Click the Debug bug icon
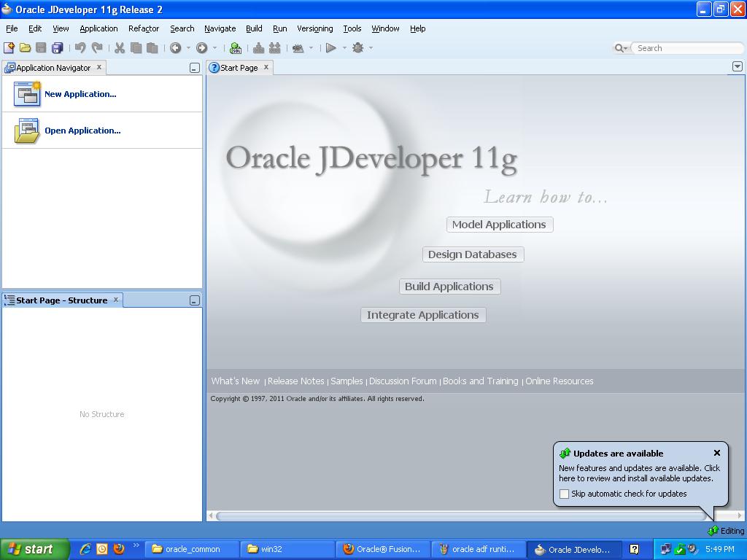747x560 pixels. coord(357,47)
